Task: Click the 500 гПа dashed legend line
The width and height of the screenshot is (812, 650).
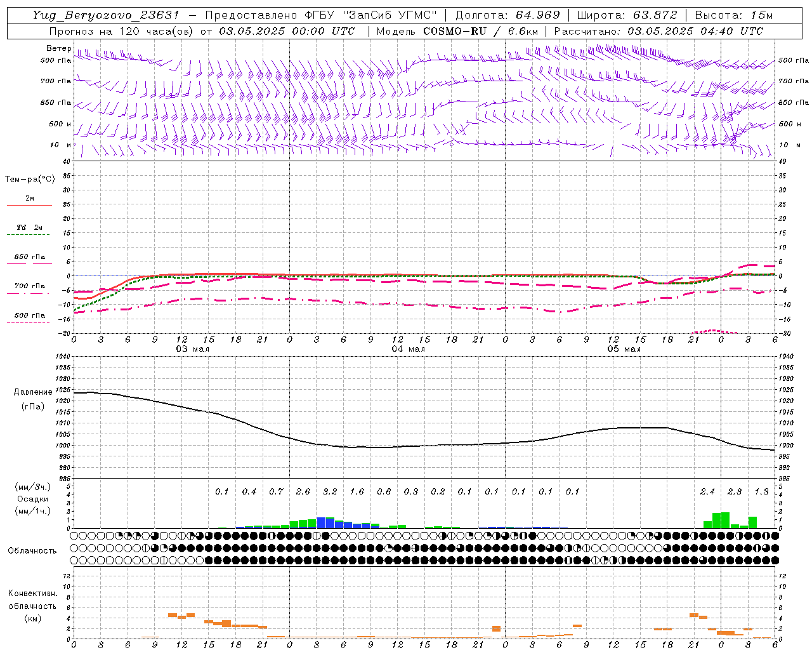Action: [28, 322]
